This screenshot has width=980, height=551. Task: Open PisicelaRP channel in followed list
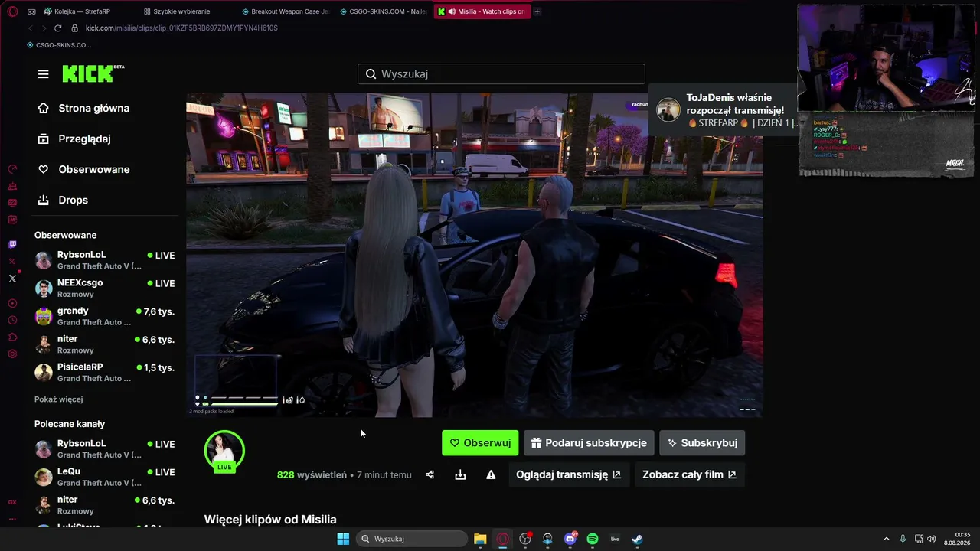coord(106,373)
